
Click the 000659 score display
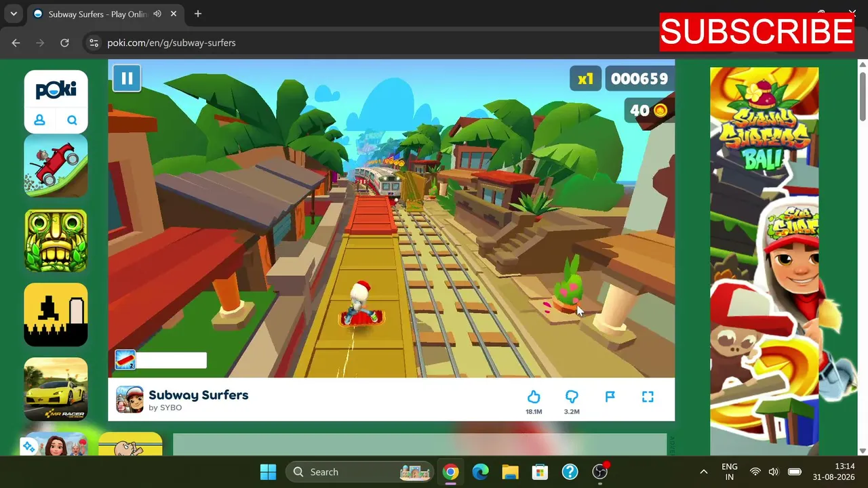point(639,79)
